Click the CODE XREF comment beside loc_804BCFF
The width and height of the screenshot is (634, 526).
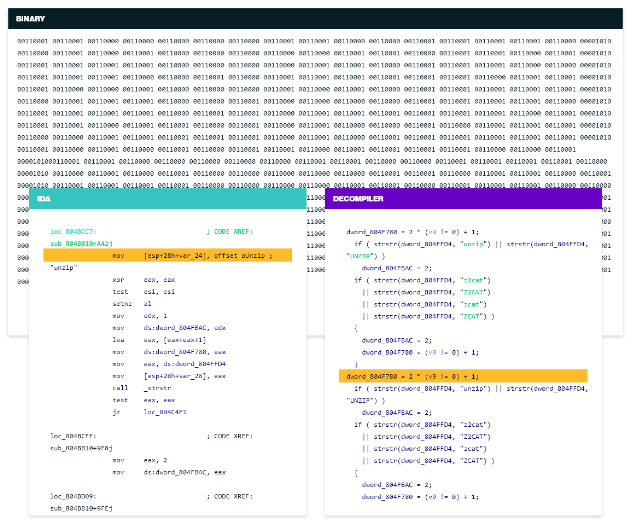230,436
